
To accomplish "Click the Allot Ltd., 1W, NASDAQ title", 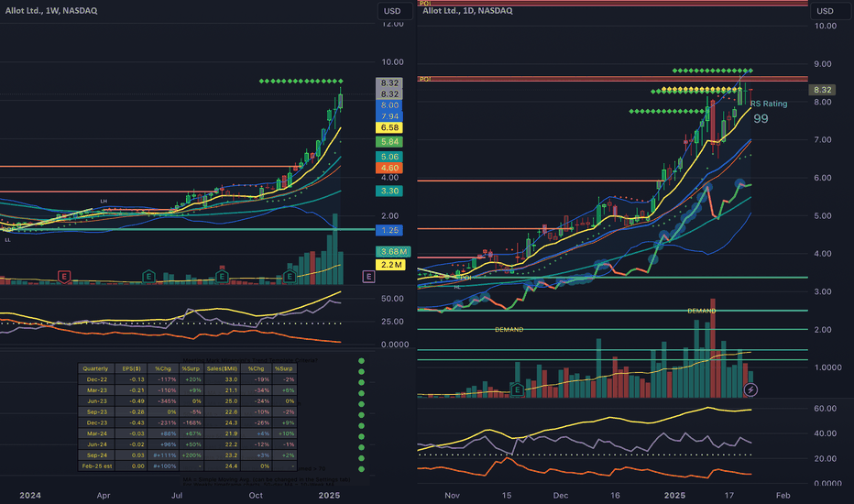I will [x=51, y=10].
